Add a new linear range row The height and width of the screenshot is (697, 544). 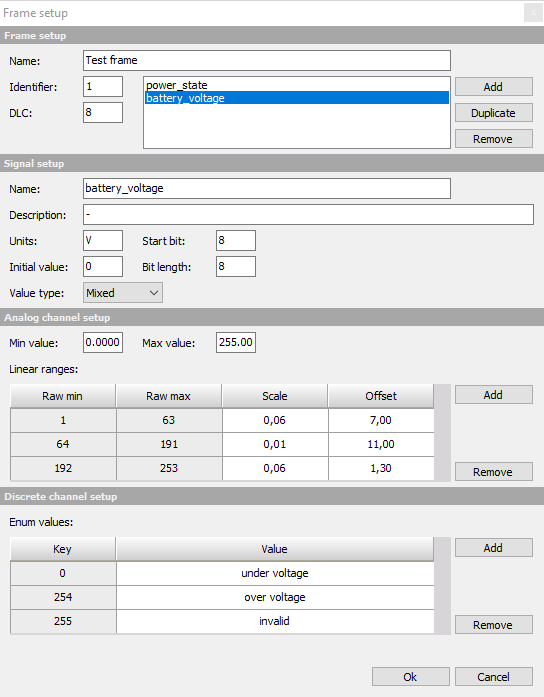(493, 395)
